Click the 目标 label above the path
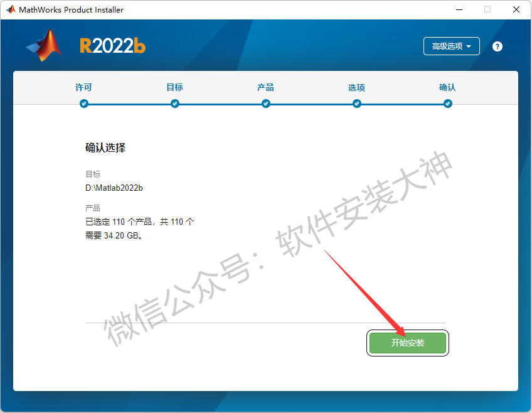Screen dimensions: 532x413 93,174
